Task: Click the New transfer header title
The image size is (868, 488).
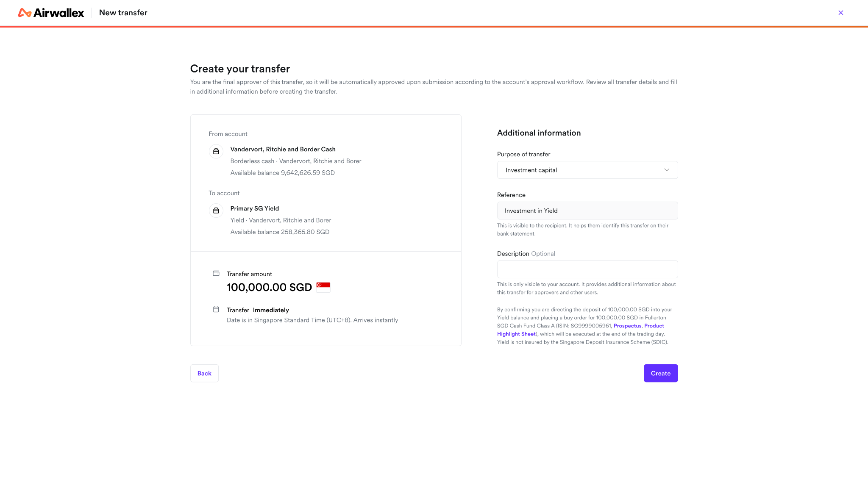Action: 123,13
